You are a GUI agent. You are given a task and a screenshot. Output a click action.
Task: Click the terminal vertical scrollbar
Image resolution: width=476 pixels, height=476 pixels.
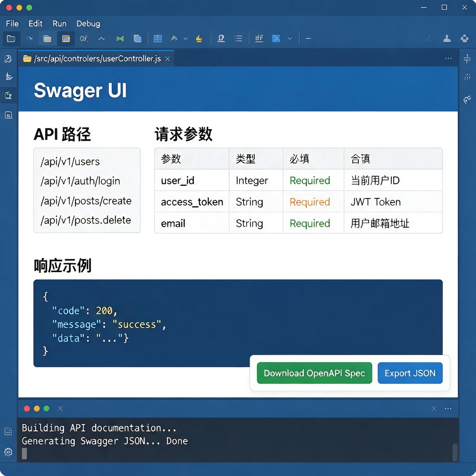[x=455, y=452]
